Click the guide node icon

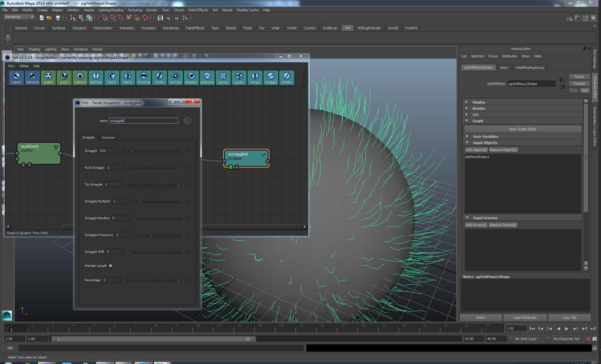(239, 77)
